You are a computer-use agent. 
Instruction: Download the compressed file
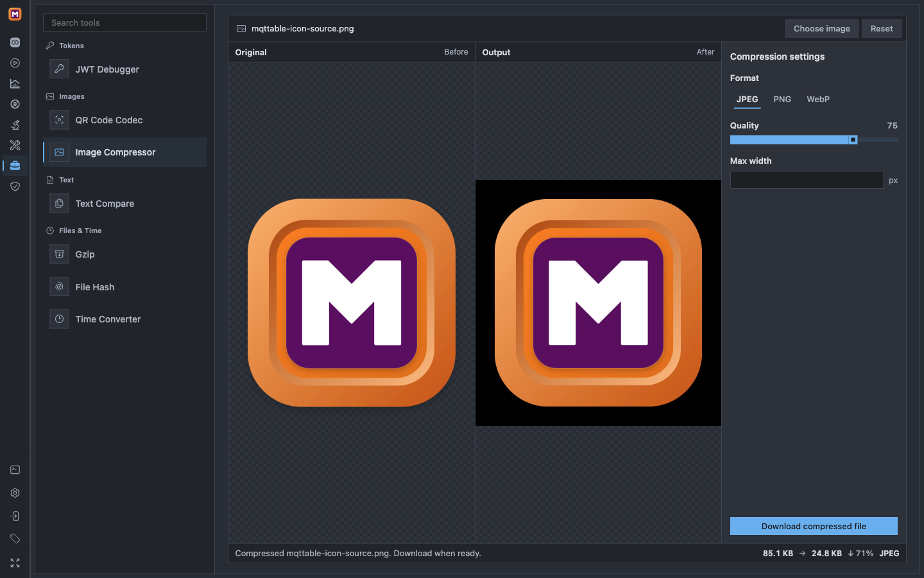tap(814, 526)
